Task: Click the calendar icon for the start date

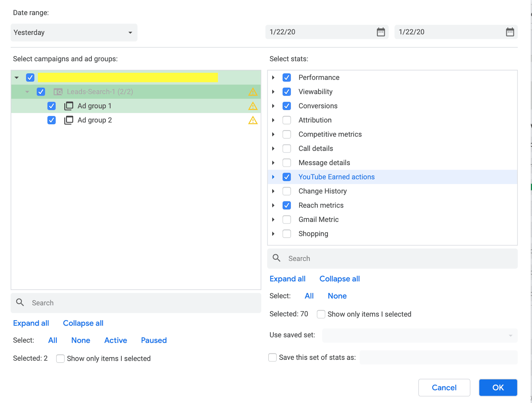Action: (x=380, y=32)
